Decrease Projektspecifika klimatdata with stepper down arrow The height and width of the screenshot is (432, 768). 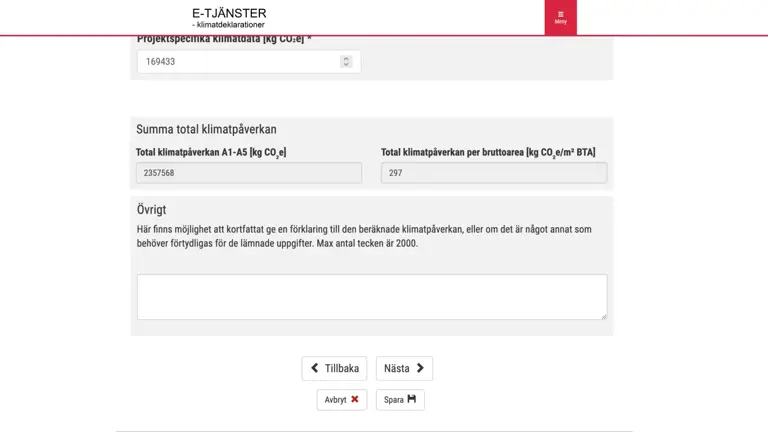pyautogui.click(x=346, y=65)
